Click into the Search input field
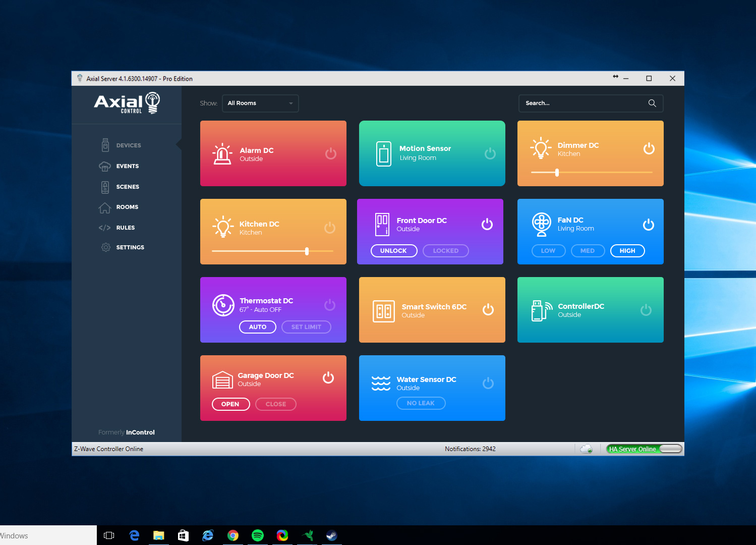 coord(583,103)
